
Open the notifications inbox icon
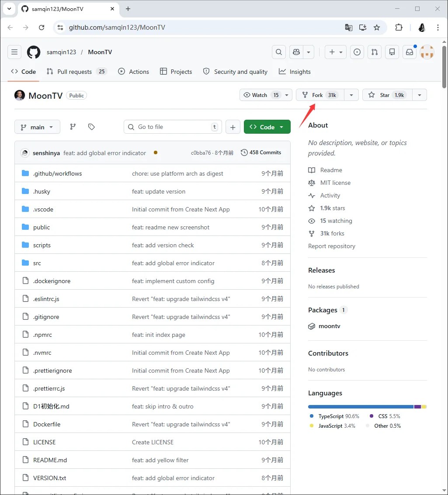(410, 52)
